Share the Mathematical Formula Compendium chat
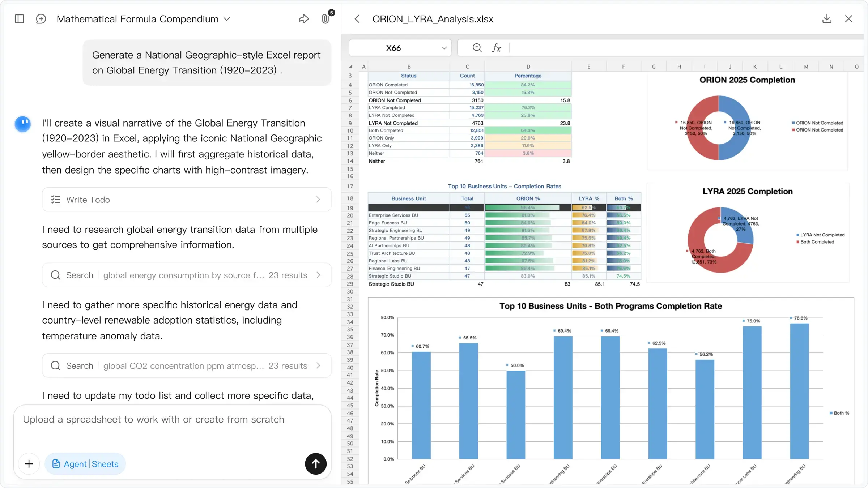Image resolution: width=868 pixels, height=488 pixels. point(304,18)
